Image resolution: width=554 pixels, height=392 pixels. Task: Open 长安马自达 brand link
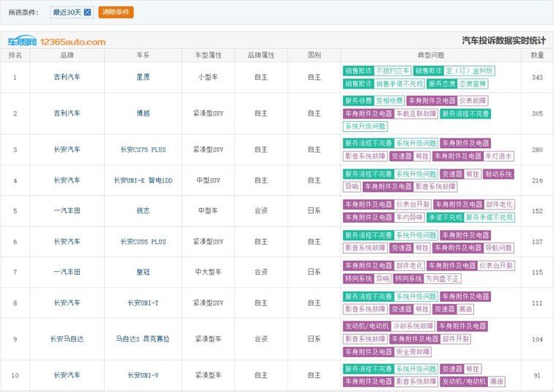point(67,339)
